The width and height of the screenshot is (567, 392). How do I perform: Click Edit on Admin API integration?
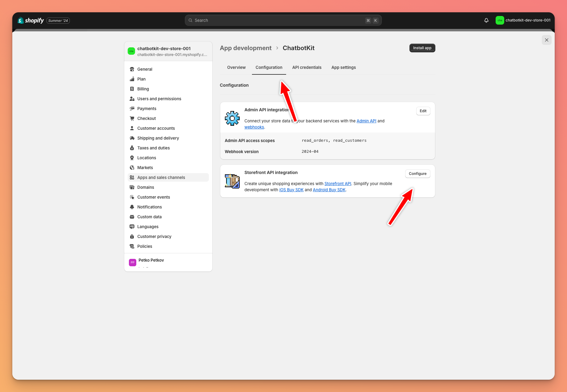point(423,111)
